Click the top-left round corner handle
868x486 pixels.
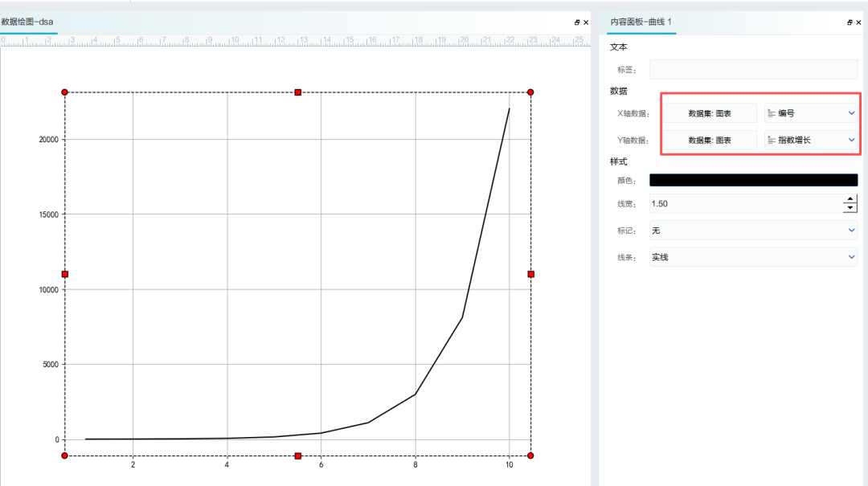coord(65,92)
